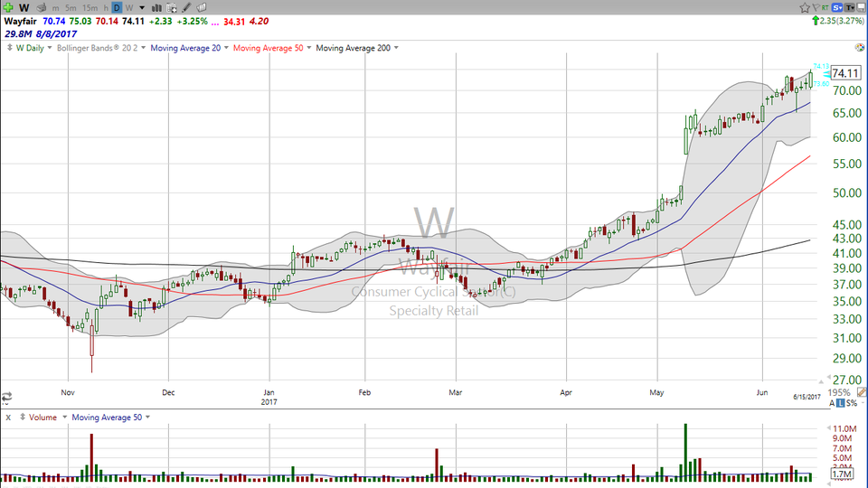Viewport: 868px width, 488px height.
Task: Select the 15m time frame
Action: coord(90,8)
